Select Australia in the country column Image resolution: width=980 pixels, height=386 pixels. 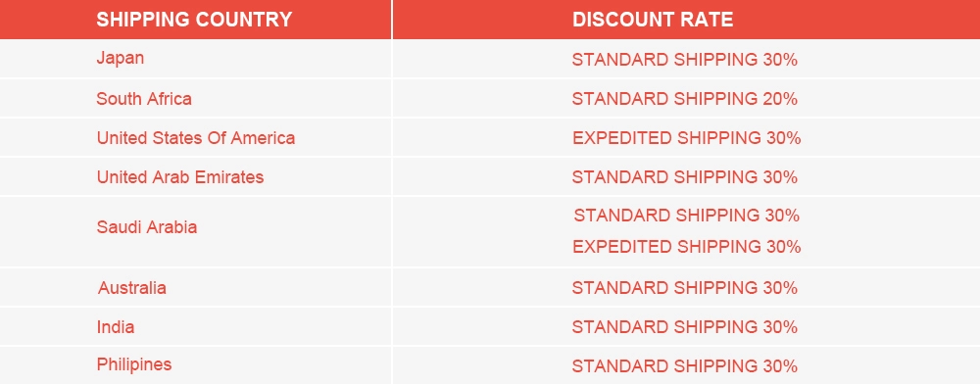point(132,288)
